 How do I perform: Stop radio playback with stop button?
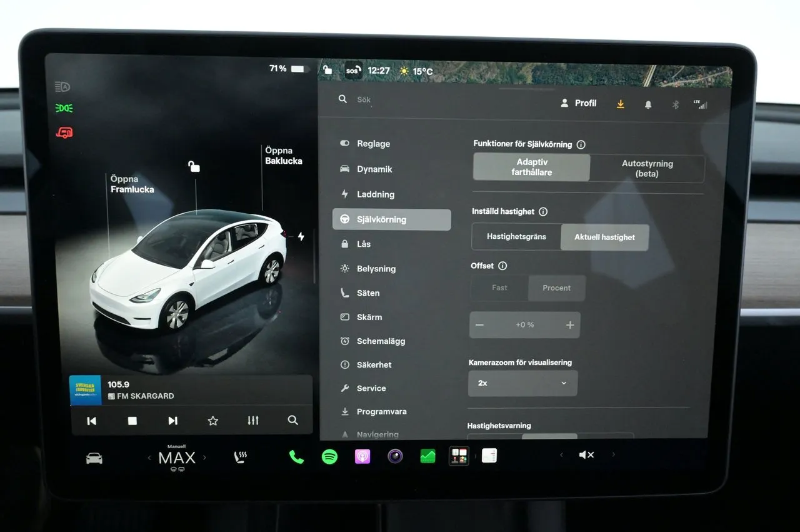coord(132,421)
